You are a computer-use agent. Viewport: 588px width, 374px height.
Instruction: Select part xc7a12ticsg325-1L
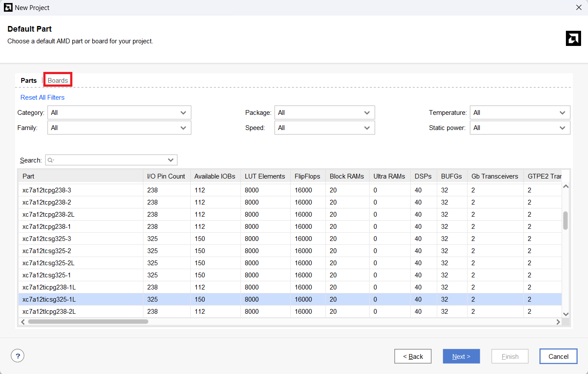[x=290, y=299]
